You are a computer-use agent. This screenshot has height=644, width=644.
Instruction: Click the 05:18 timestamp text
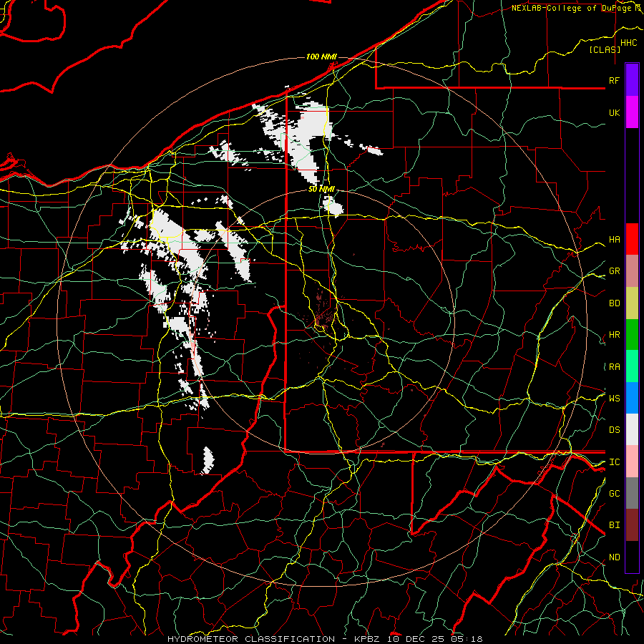point(467,639)
